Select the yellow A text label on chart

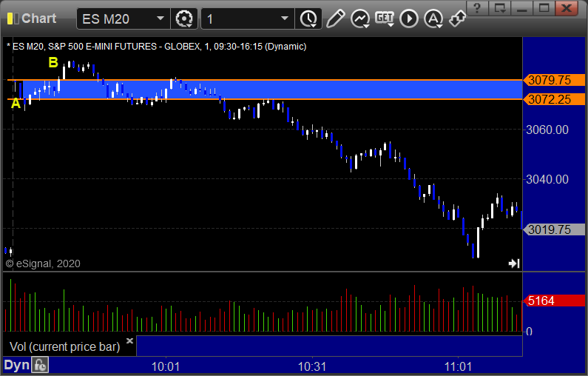(x=16, y=103)
